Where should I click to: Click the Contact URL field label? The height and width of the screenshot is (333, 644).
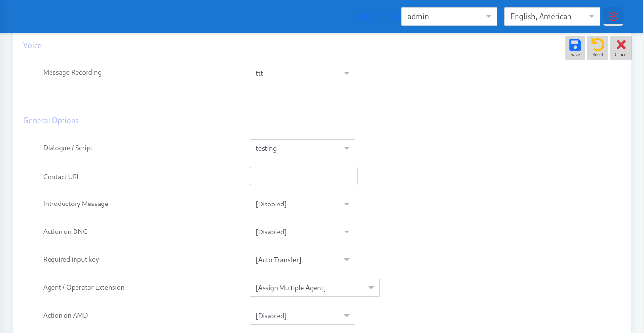[62, 177]
